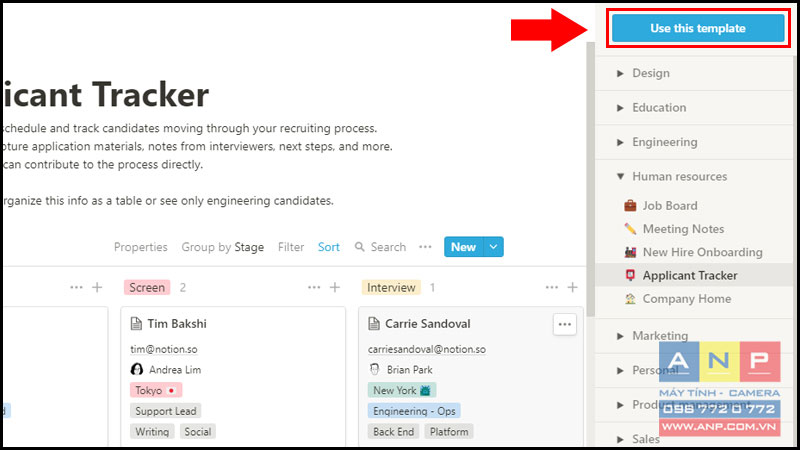
Task: Add a card to Screen column
Action: click(x=335, y=288)
